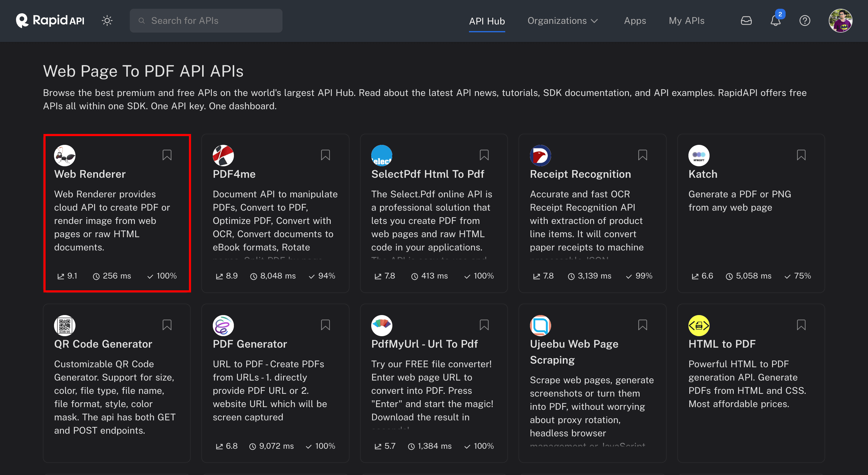Bookmark the PdfMyUrl API
The height and width of the screenshot is (475, 868).
(484, 325)
